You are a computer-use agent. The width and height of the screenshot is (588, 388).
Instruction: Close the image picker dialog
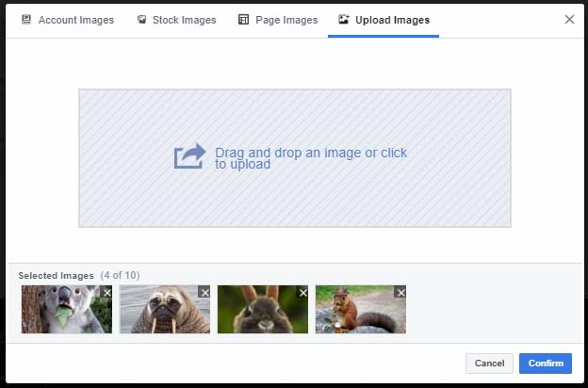(x=569, y=19)
